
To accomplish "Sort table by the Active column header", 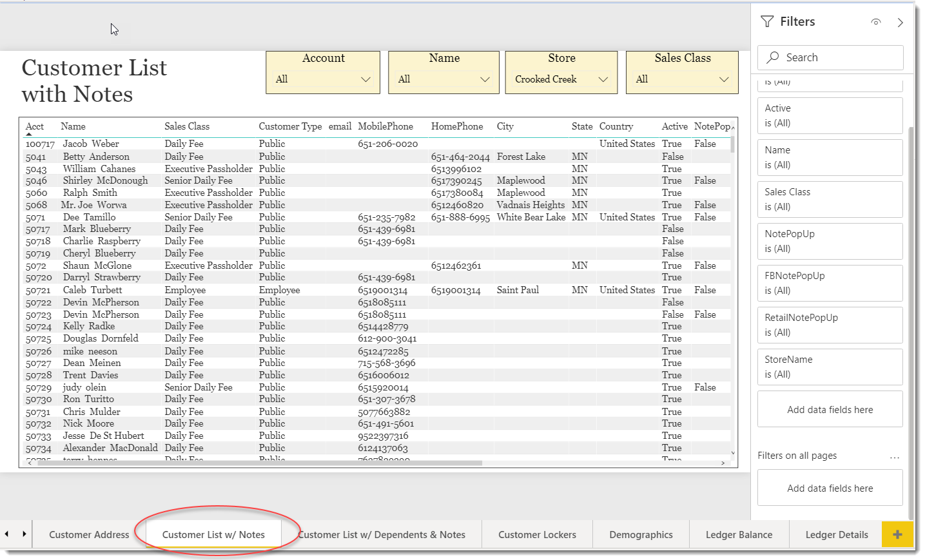I will pos(674,126).
